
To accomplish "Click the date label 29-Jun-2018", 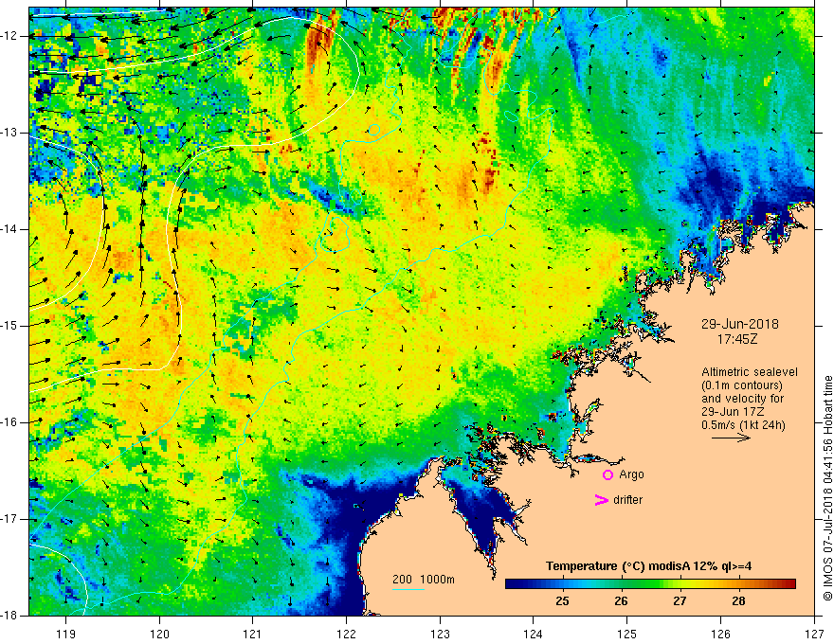I will point(740,324).
